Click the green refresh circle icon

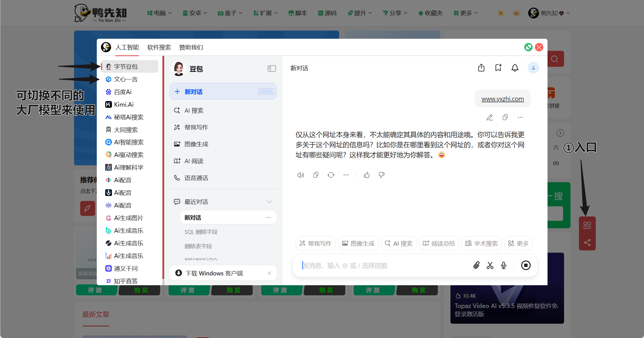[x=528, y=47]
